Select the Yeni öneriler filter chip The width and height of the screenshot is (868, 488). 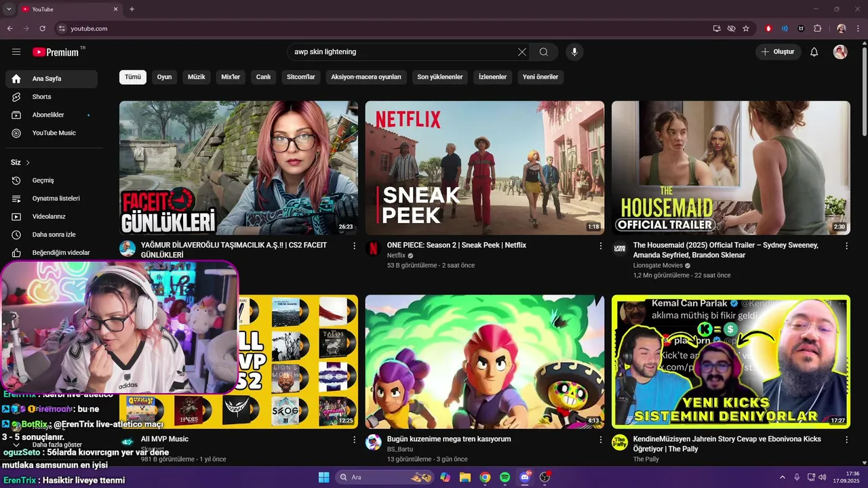(540, 77)
